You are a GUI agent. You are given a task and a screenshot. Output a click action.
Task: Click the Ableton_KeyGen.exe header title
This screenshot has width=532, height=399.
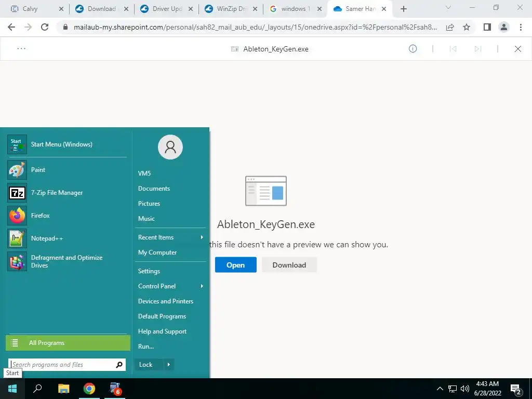pos(275,49)
